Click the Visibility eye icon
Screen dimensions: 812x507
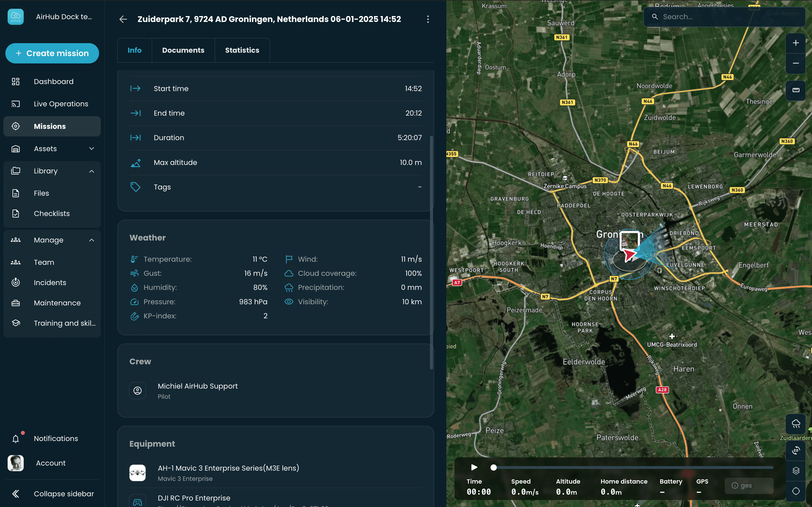point(289,302)
